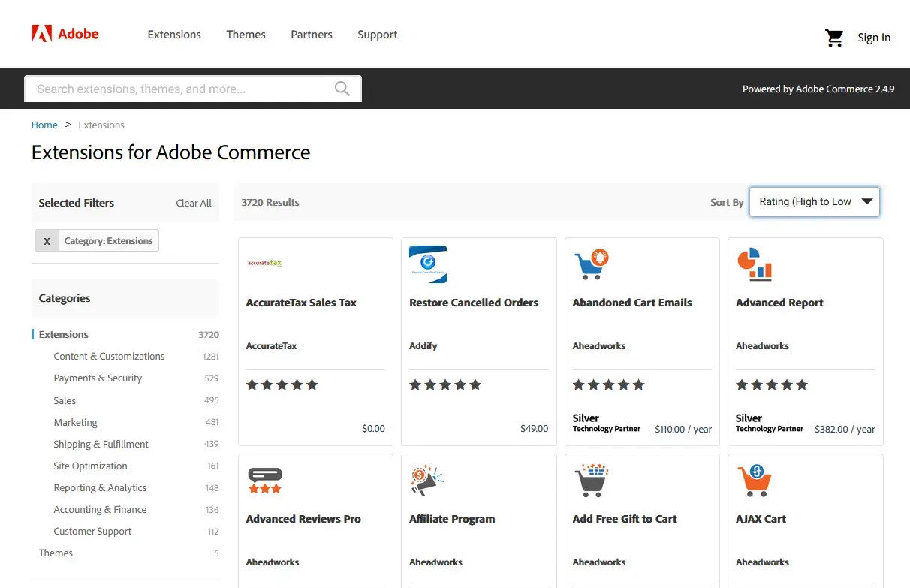910x588 pixels.
Task: Click AJAX Cart icon
Action: [x=755, y=481]
